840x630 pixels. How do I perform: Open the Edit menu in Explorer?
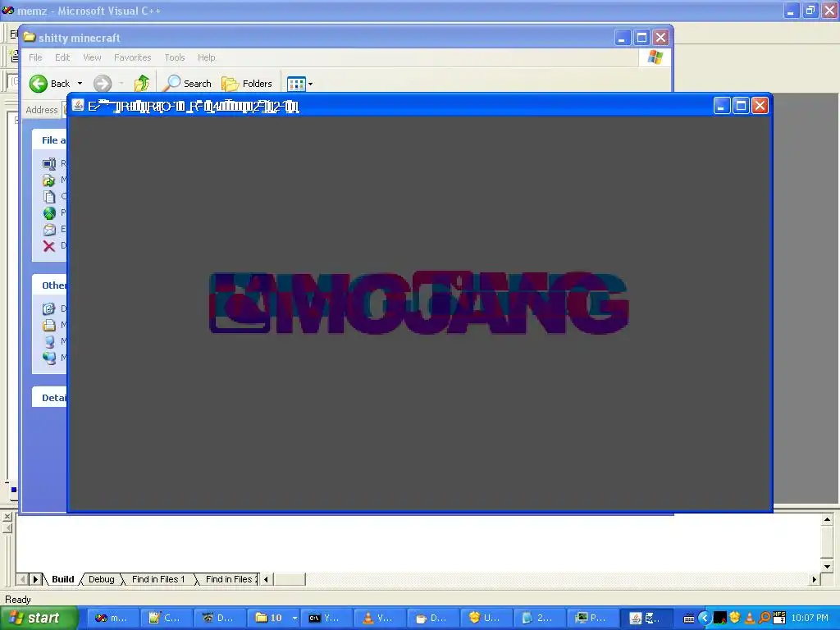tap(62, 57)
